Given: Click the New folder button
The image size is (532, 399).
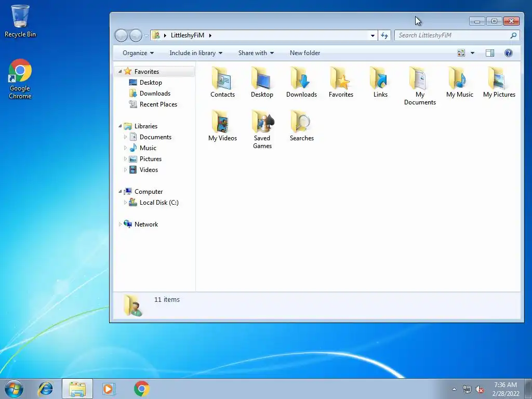Looking at the screenshot, I should [x=304, y=53].
